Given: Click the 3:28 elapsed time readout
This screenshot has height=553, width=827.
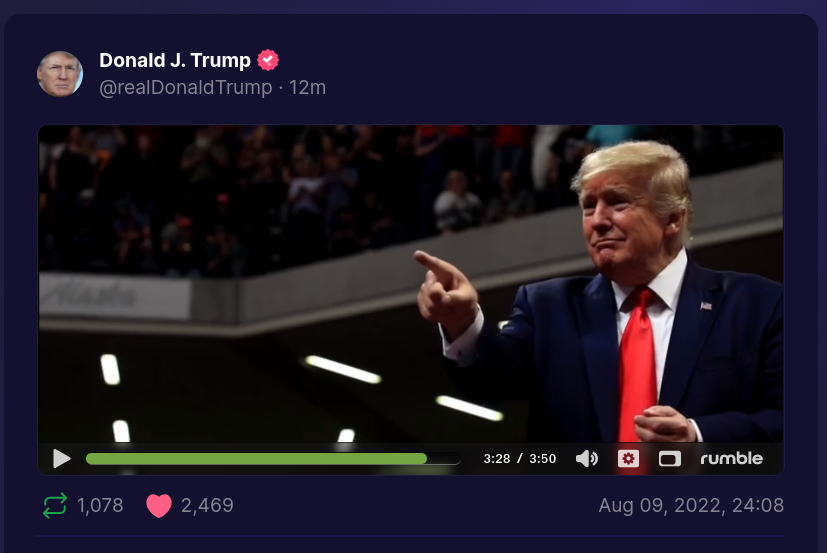Looking at the screenshot, I should click(x=497, y=459).
